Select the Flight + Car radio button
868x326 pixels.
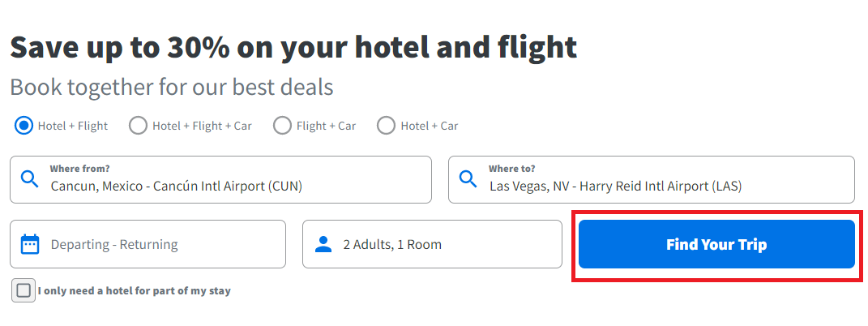coord(282,126)
